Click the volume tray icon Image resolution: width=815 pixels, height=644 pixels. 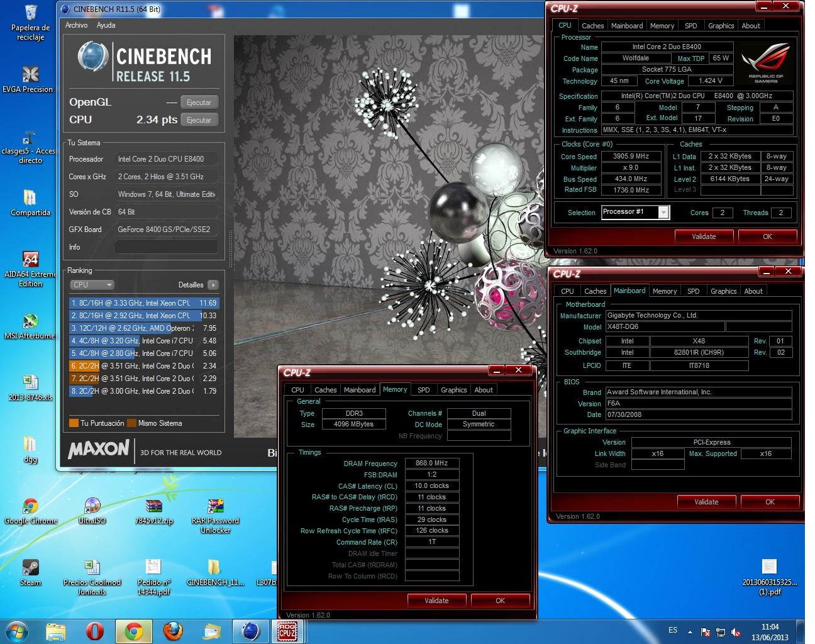tap(735, 631)
